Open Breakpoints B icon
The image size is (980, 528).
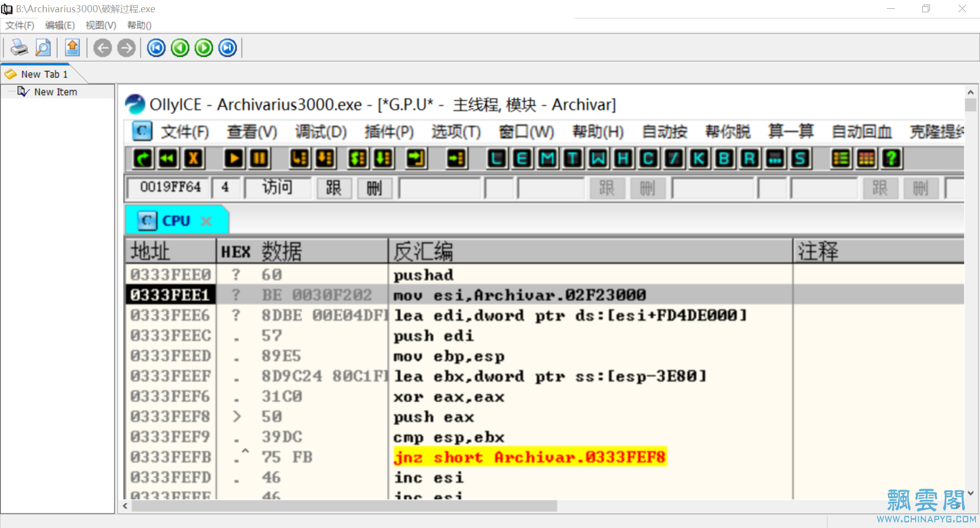point(725,159)
